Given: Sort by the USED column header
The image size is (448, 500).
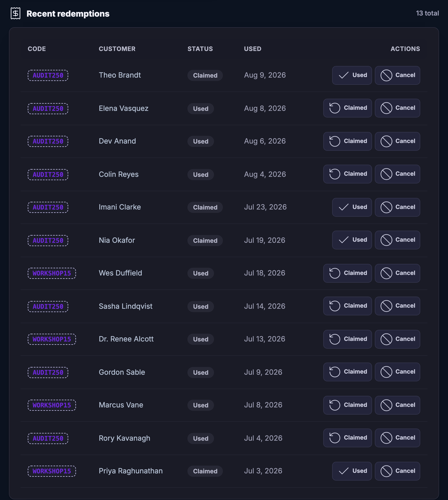Looking at the screenshot, I should [252, 49].
